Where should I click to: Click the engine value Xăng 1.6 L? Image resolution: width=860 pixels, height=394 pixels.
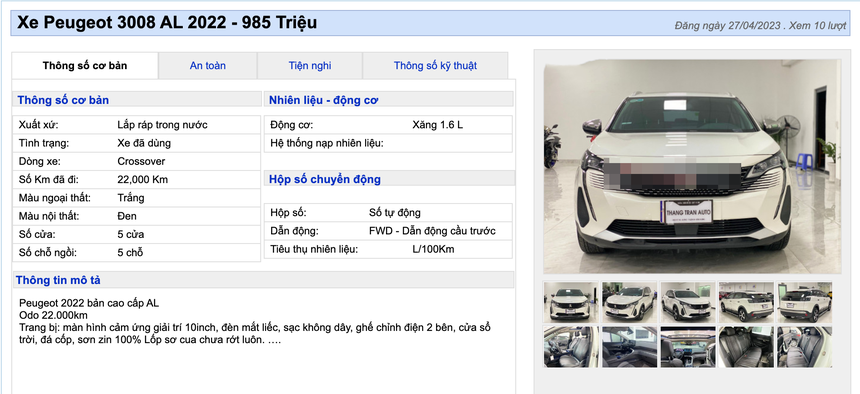(x=438, y=125)
